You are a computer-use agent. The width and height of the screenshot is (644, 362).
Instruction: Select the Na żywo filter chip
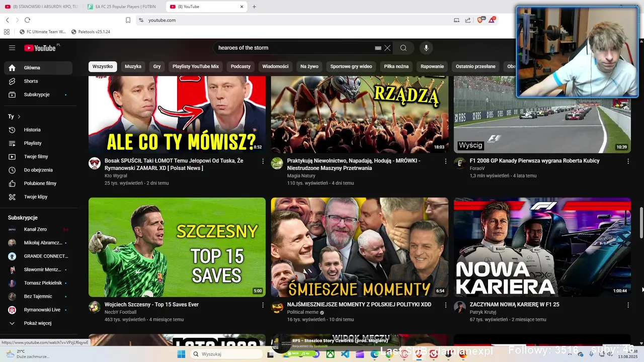(309, 66)
